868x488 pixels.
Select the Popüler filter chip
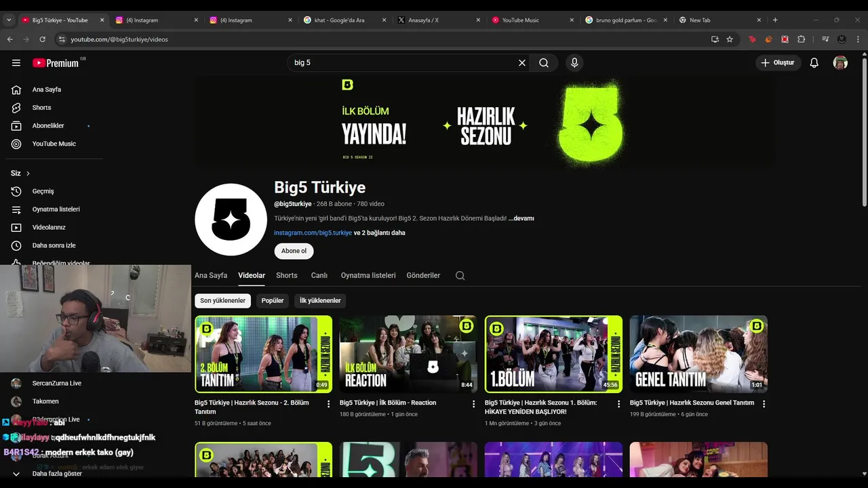click(x=273, y=300)
